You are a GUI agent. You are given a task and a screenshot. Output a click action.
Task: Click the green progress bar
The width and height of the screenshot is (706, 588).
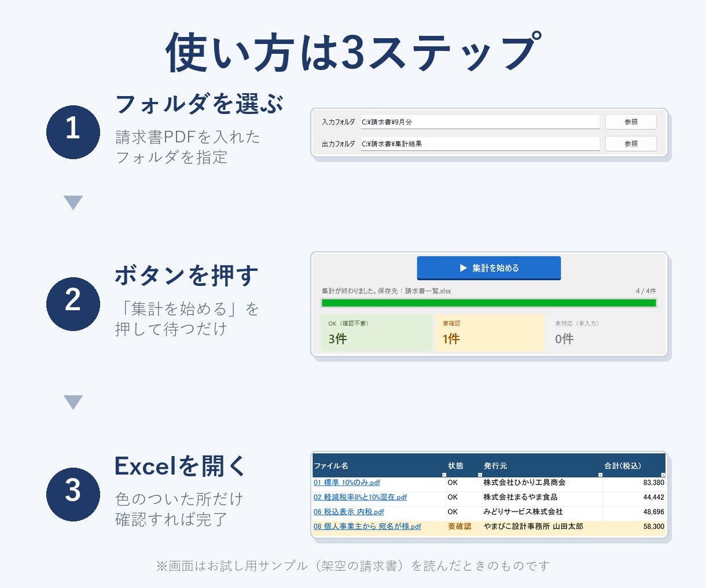[x=489, y=303]
